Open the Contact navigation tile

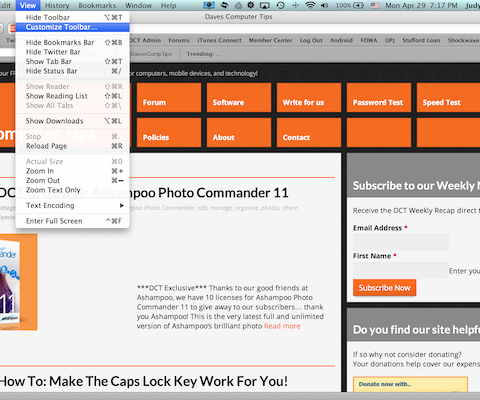pyautogui.click(x=309, y=132)
